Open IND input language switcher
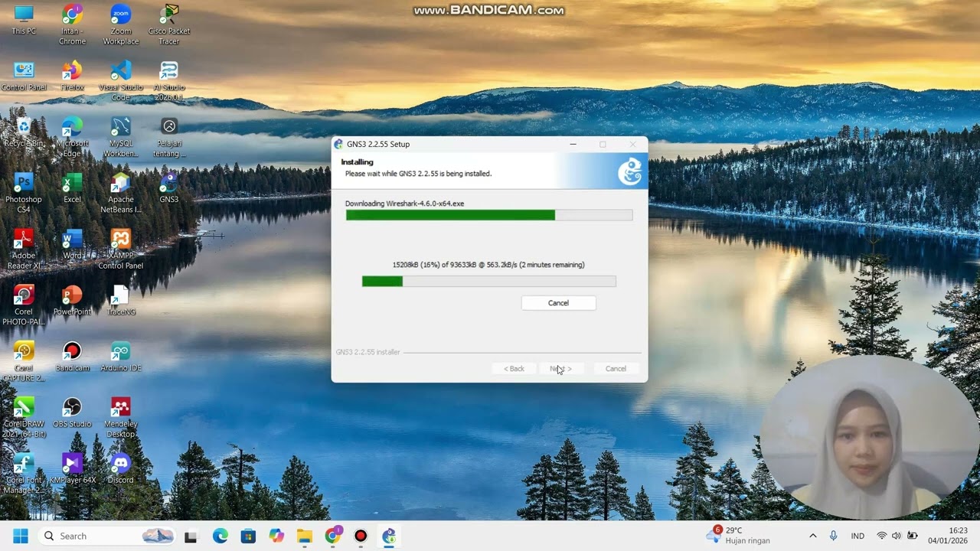The height and width of the screenshot is (551, 980). [857, 536]
